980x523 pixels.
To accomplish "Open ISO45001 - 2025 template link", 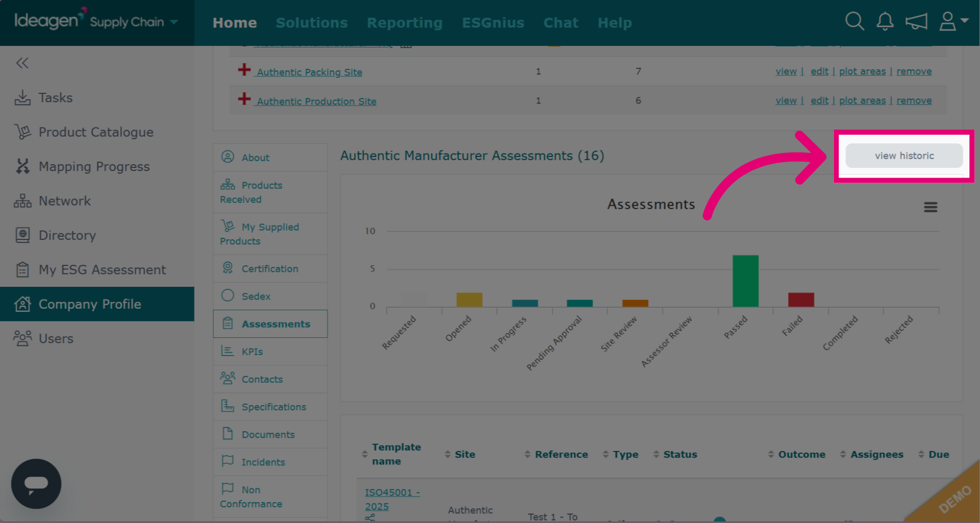I will click(x=392, y=500).
